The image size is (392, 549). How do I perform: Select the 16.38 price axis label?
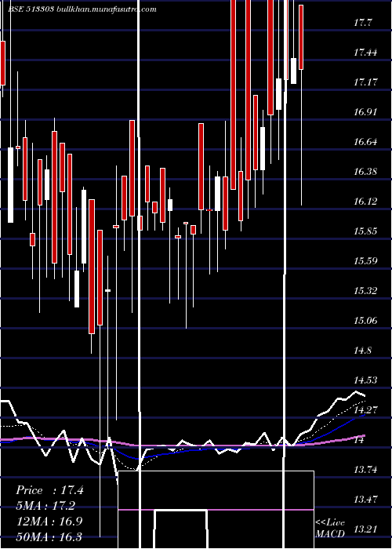pyautogui.click(x=365, y=172)
